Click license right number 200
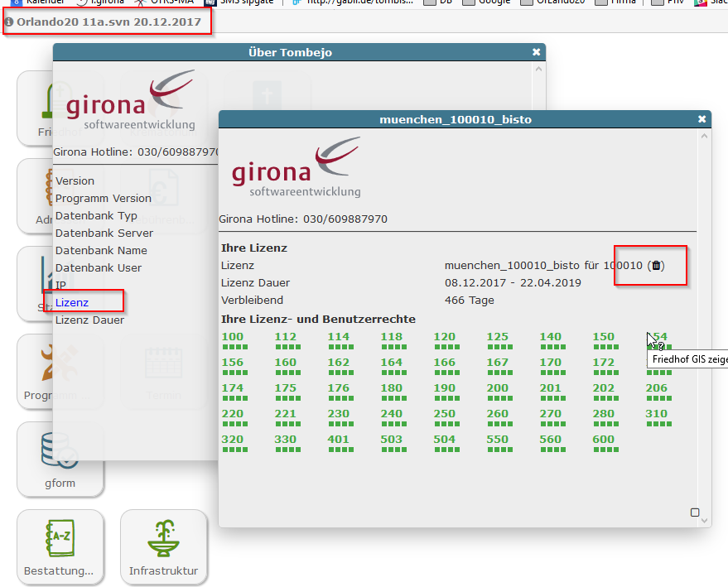Viewport: 728px width, 587px height. pyautogui.click(x=497, y=388)
